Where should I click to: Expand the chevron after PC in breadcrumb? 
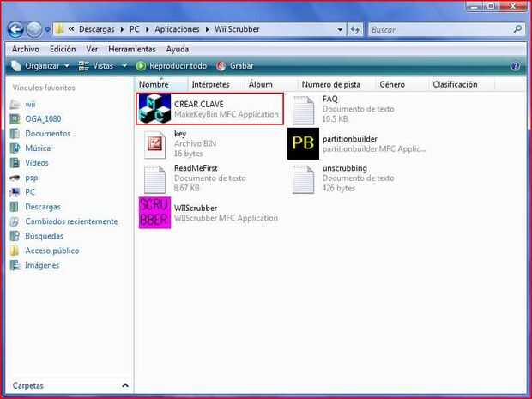tap(148, 29)
